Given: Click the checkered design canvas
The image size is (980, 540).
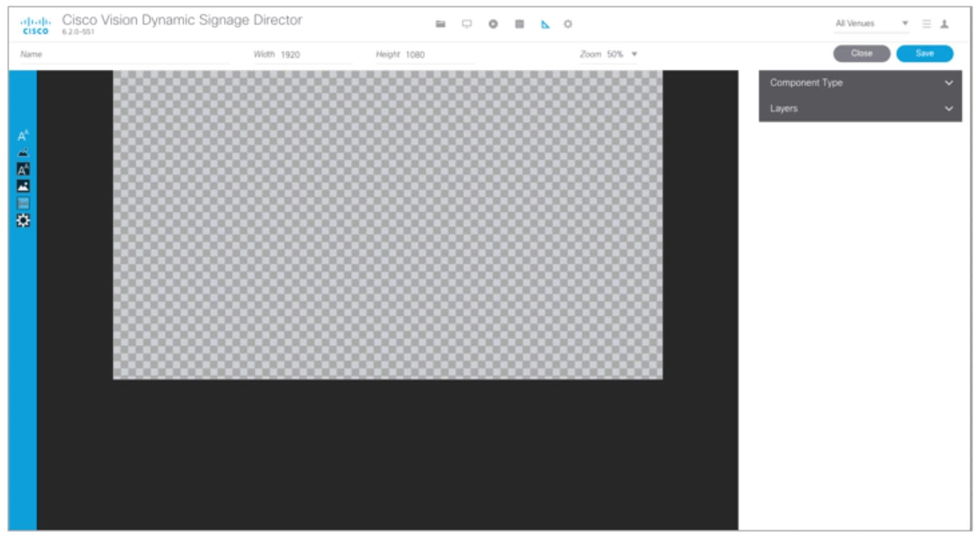Looking at the screenshot, I should [x=388, y=225].
